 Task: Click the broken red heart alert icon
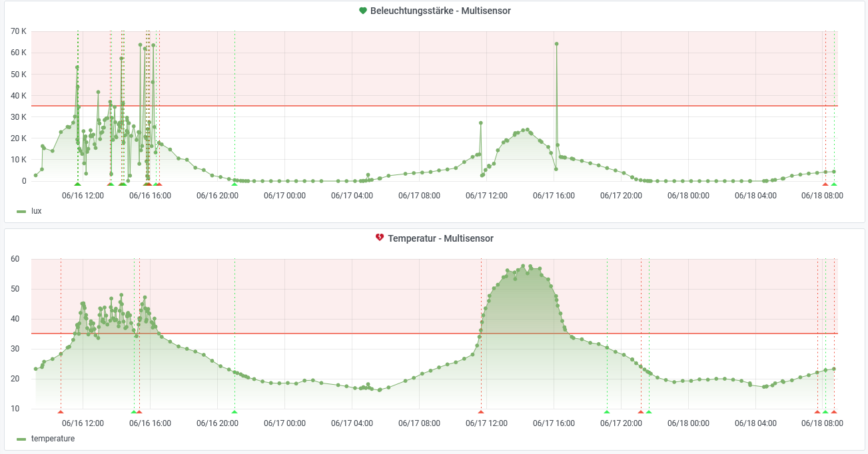point(380,238)
